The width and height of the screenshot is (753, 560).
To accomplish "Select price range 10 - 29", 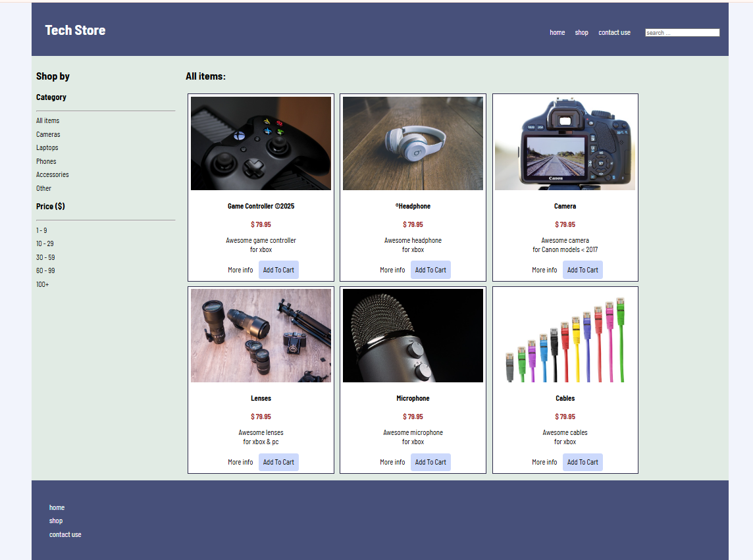I will click(x=45, y=243).
